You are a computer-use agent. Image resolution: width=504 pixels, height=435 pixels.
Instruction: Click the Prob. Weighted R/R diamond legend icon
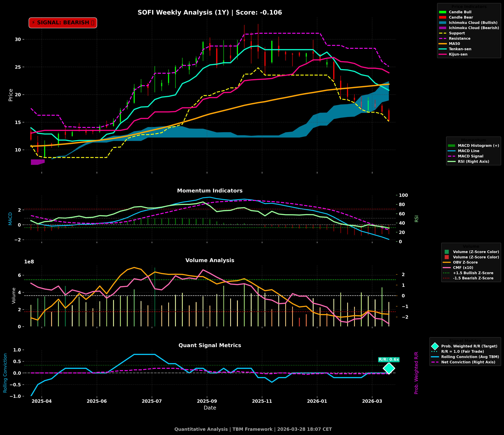(x=435, y=346)
